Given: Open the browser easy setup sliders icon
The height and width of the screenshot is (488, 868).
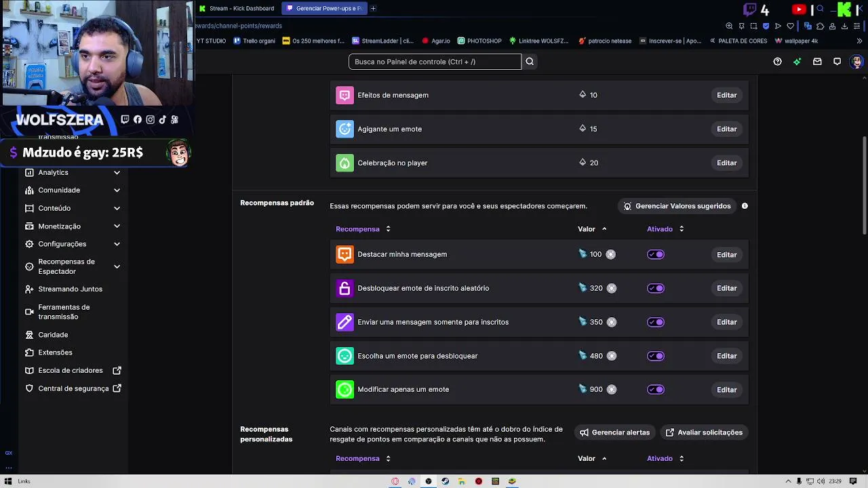Looking at the screenshot, I should coord(857,26).
